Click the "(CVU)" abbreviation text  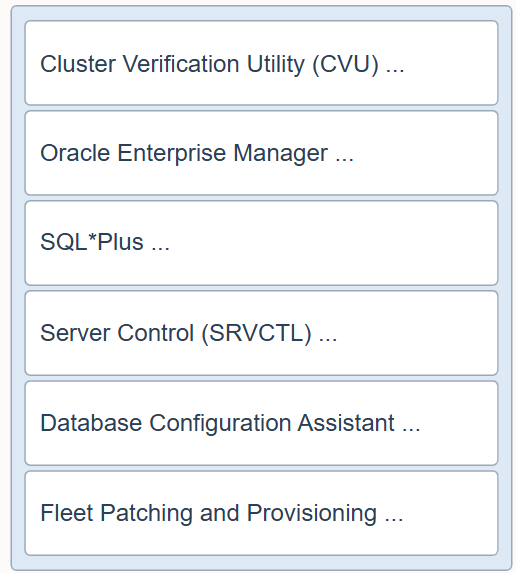point(345,65)
